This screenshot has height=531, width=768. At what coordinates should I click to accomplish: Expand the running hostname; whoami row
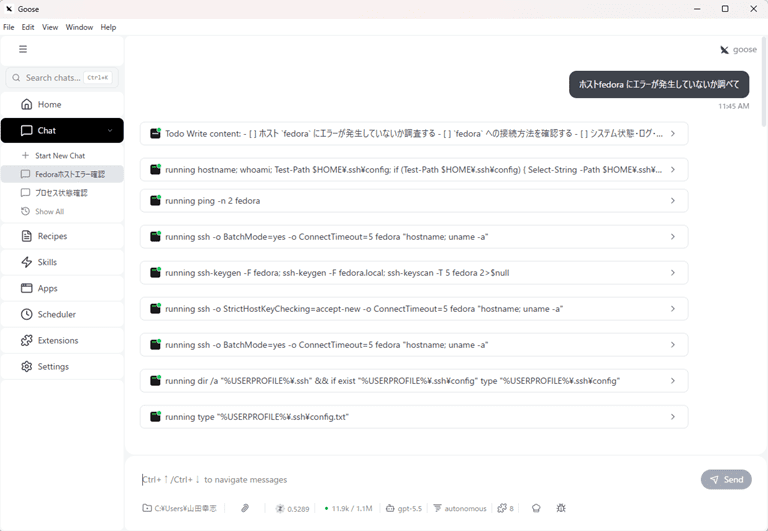(x=414, y=169)
